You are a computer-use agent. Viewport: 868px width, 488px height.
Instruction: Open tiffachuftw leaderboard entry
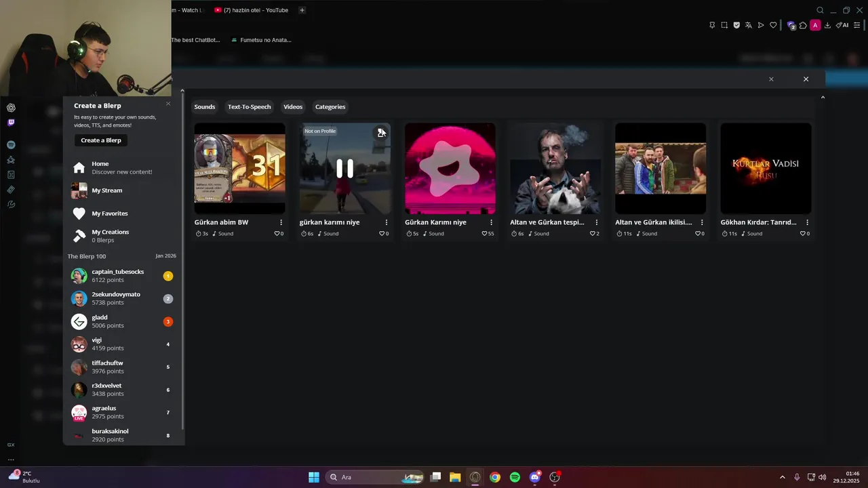[x=122, y=367]
